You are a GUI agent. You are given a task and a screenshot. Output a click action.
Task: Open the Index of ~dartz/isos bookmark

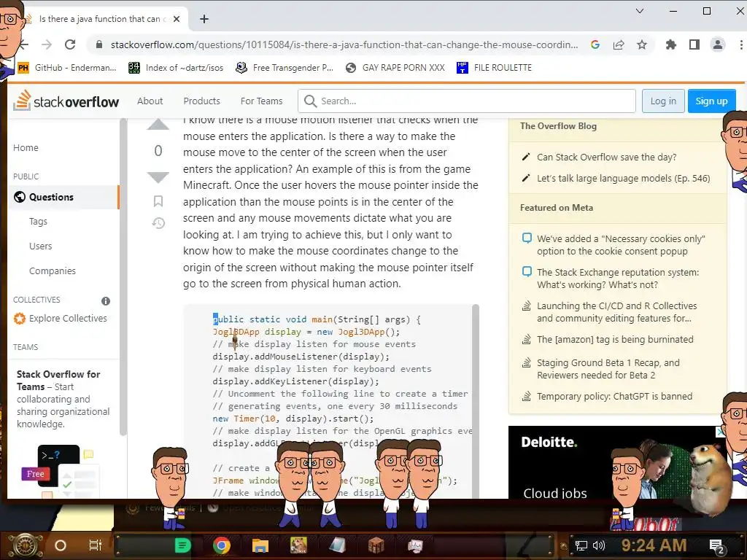point(176,68)
